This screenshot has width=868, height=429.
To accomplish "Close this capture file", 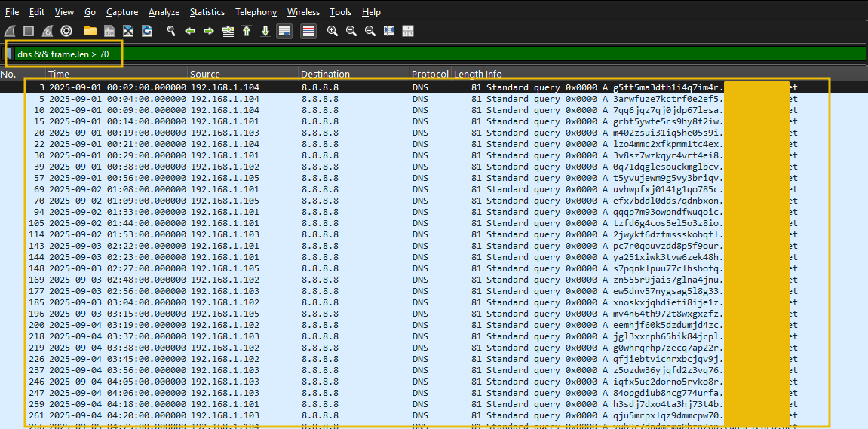I will tap(128, 31).
